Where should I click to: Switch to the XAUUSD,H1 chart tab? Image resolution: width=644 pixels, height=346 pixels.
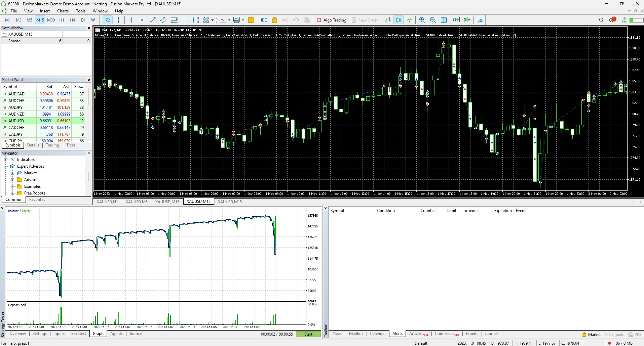(x=107, y=202)
